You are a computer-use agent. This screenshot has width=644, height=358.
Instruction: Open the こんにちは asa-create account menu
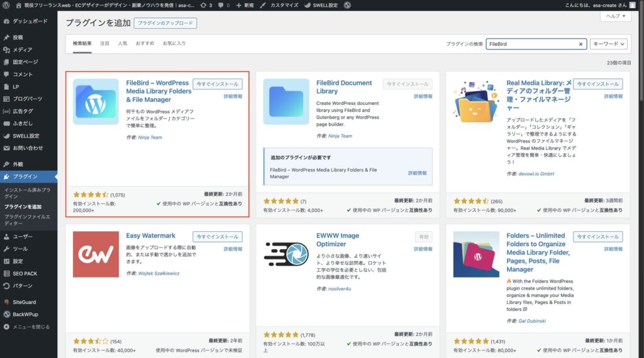pyautogui.click(x=601, y=5)
